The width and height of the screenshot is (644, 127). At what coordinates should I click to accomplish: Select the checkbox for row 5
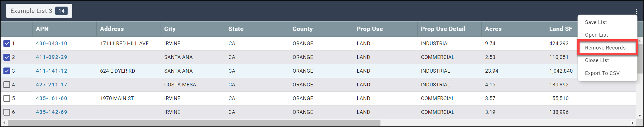(7, 98)
